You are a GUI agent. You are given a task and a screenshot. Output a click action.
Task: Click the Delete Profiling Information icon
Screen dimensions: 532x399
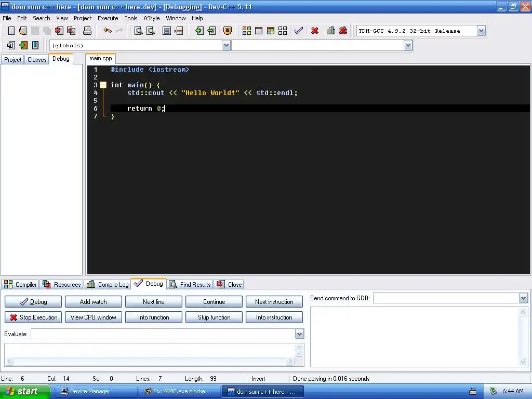[343, 31]
